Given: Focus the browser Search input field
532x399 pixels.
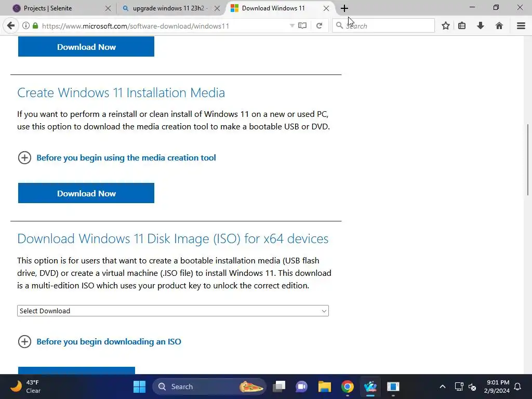Looking at the screenshot, I should [x=383, y=26].
